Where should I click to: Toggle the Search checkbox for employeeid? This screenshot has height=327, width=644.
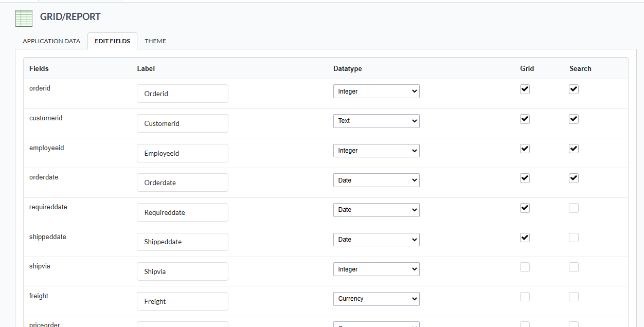(x=574, y=148)
